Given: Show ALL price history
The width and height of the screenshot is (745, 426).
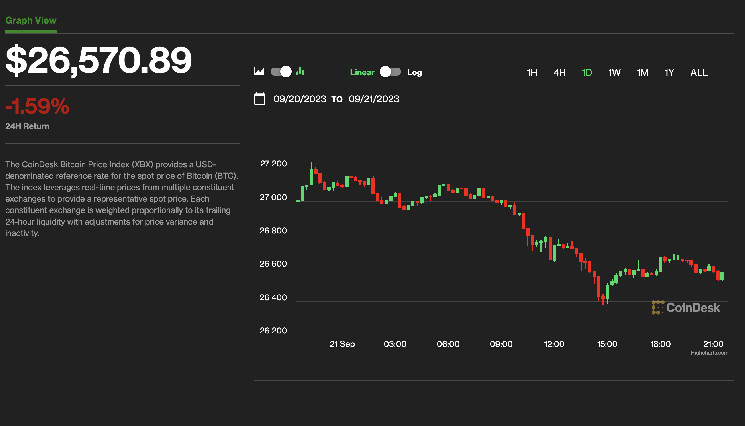Looking at the screenshot, I should pos(699,72).
